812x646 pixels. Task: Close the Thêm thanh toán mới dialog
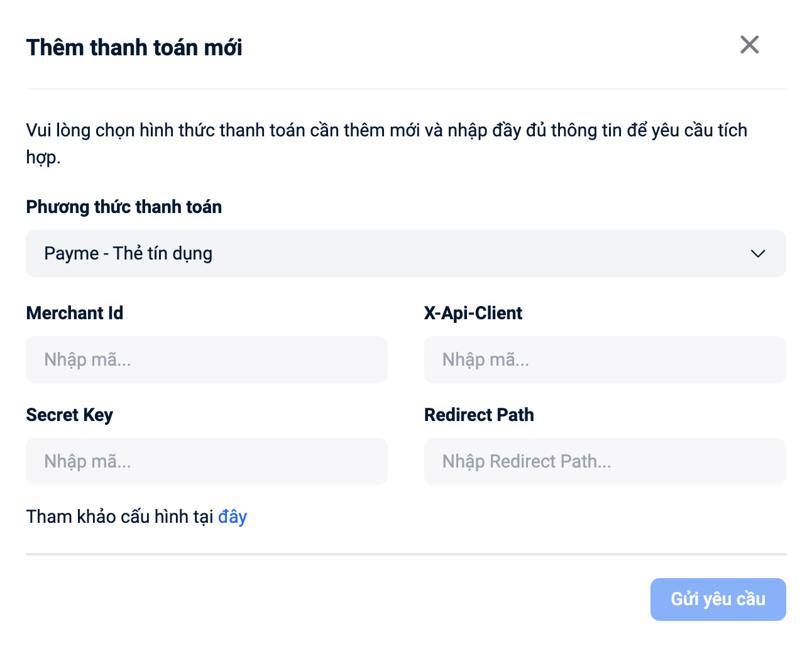749,45
